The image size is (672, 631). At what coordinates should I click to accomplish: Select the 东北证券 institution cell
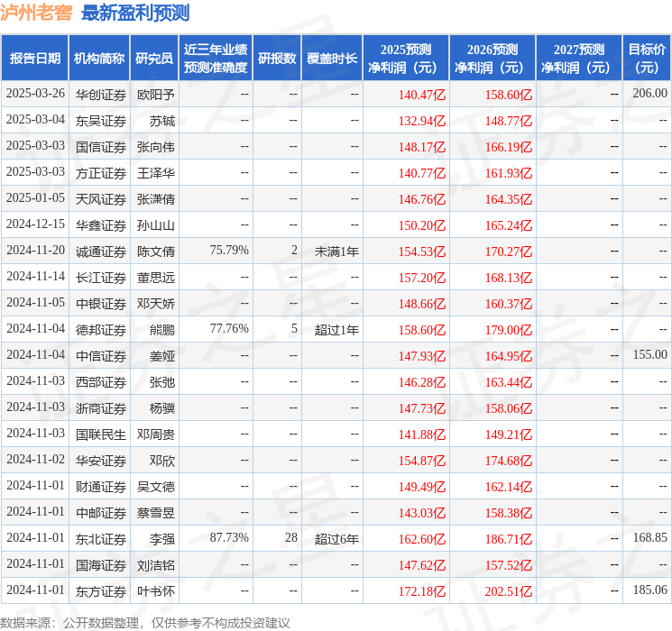[x=101, y=539]
